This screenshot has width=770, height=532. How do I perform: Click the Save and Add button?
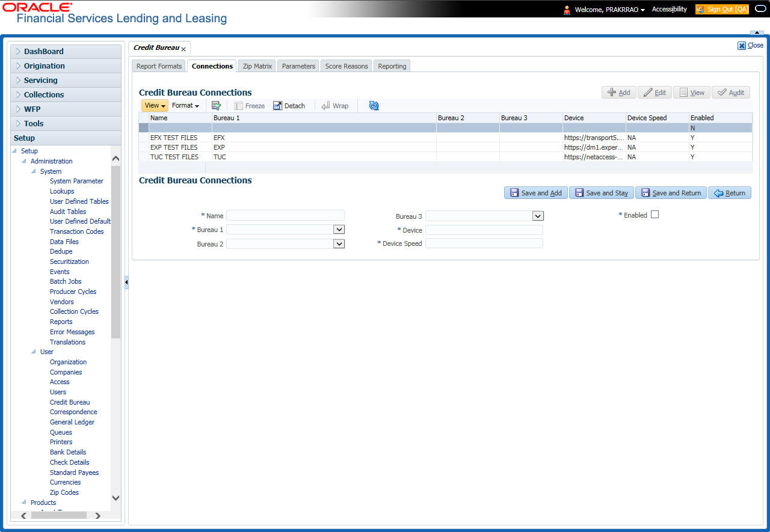tap(536, 193)
